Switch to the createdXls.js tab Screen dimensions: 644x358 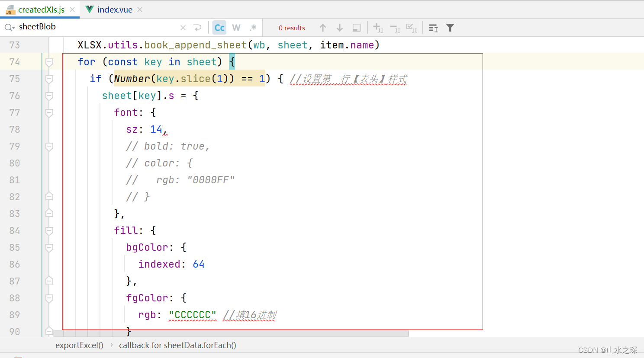pyautogui.click(x=41, y=10)
